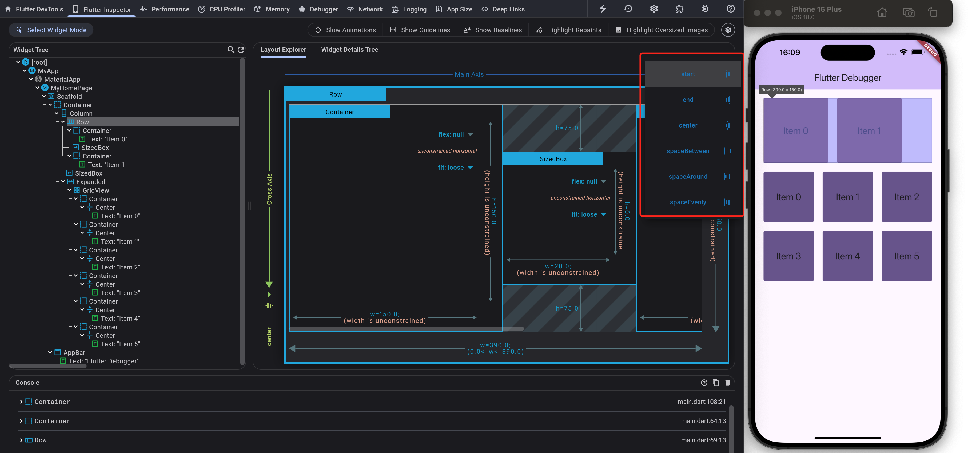Collapse the Row node in widget tree

63,122
